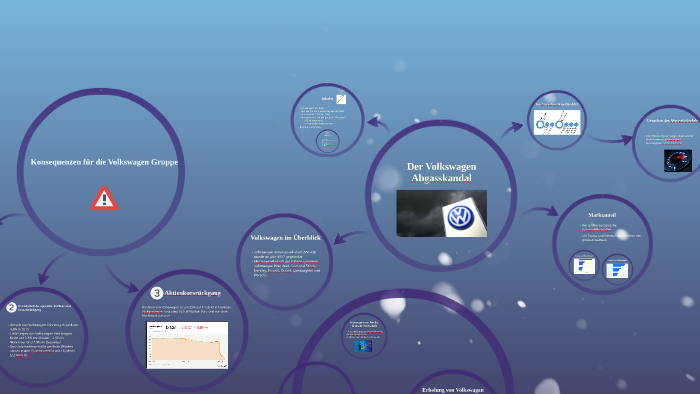Click the bullet text under Volkswagen im Überblick
The width and height of the screenshot is (700, 394).
[286, 263]
